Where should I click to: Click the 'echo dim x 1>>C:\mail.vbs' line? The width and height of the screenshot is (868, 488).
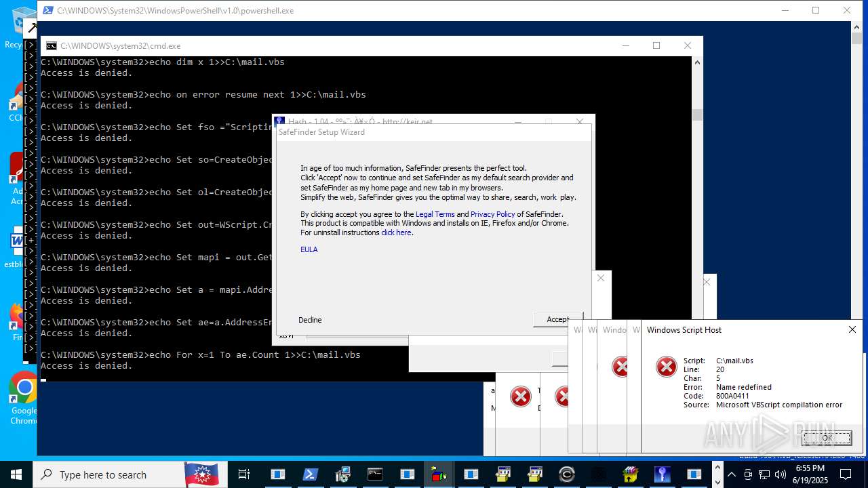(x=163, y=62)
